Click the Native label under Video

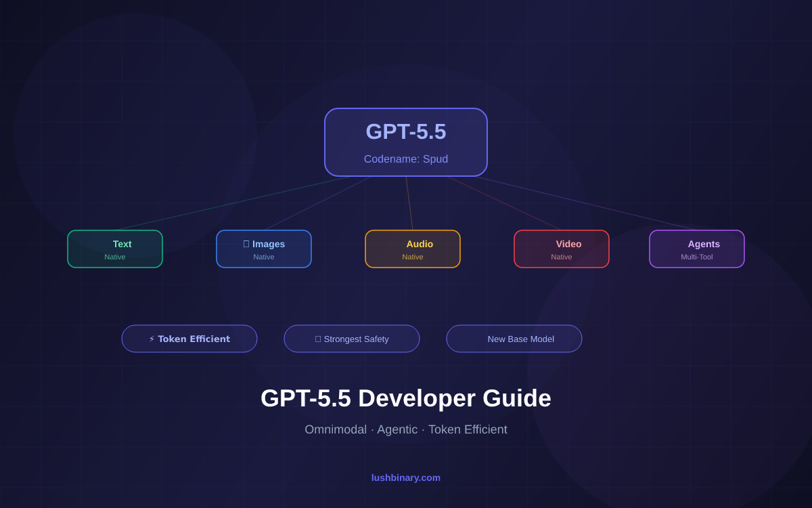(x=562, y=257)
